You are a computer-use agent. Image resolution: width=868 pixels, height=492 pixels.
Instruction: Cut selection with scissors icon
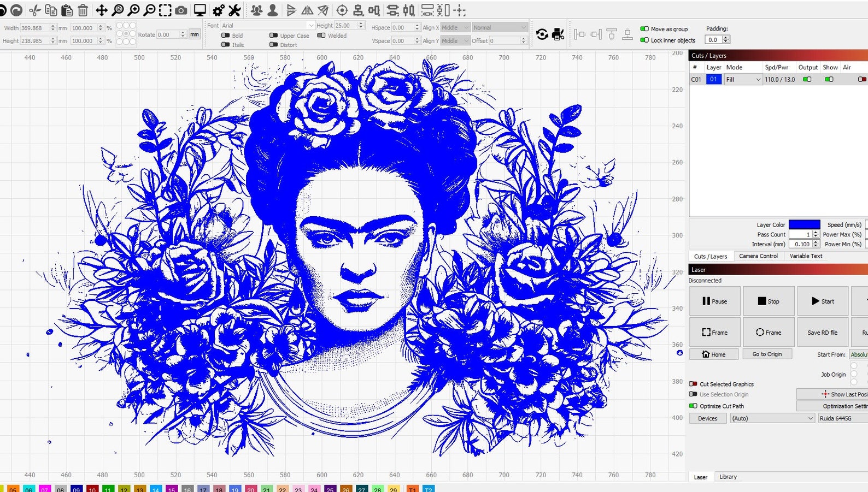tap(35, 10)
